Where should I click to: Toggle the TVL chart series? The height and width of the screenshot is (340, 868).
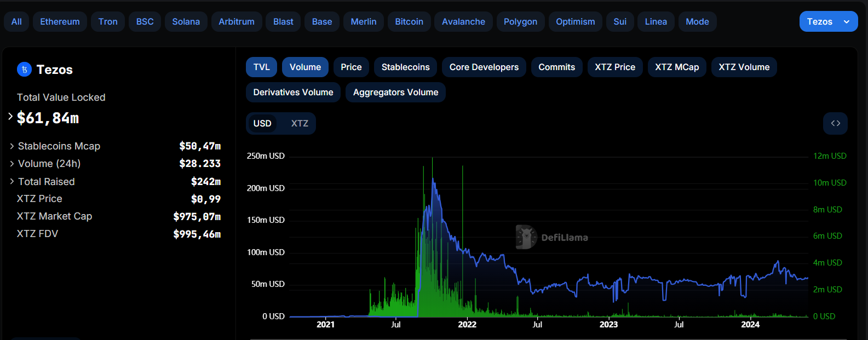tap(261, 67)
